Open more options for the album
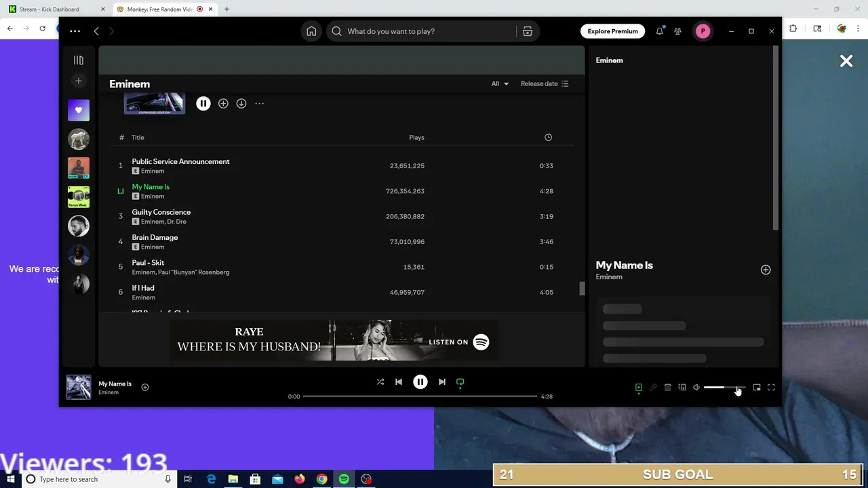Screen dimensions: 868x488 tap(259, 104)
